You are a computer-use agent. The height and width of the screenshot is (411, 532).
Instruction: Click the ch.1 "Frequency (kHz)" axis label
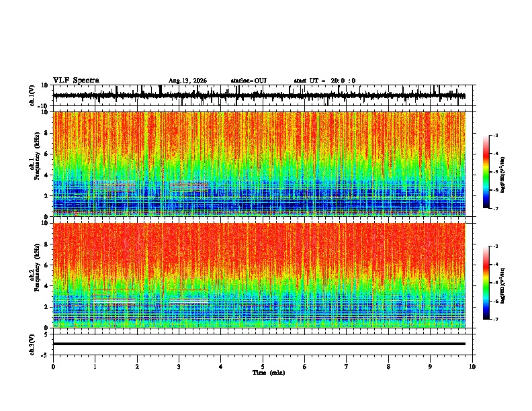(37, 156)
